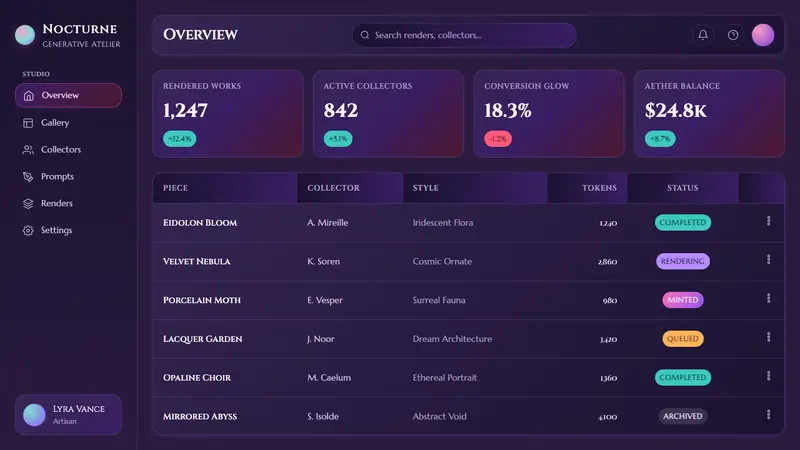Click the -1.2% change badge

498,139
